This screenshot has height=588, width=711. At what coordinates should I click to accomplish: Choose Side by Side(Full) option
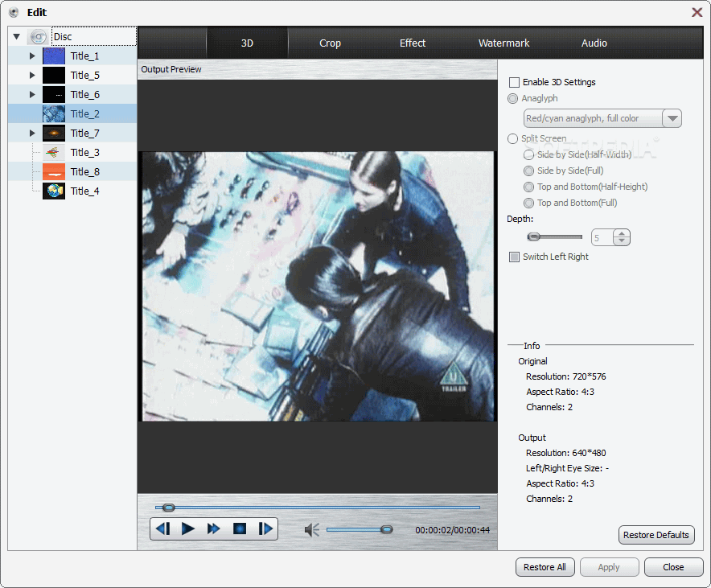click(528, 171)
